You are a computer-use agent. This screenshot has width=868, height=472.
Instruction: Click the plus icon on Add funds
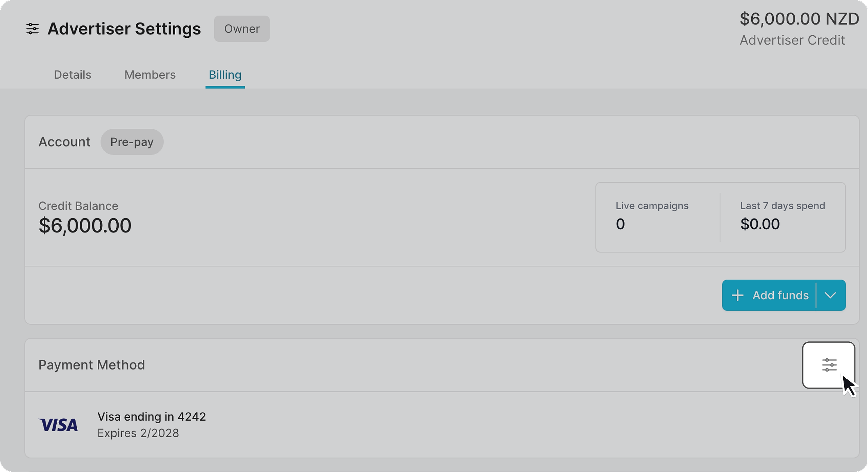click(x=737, y=295)
